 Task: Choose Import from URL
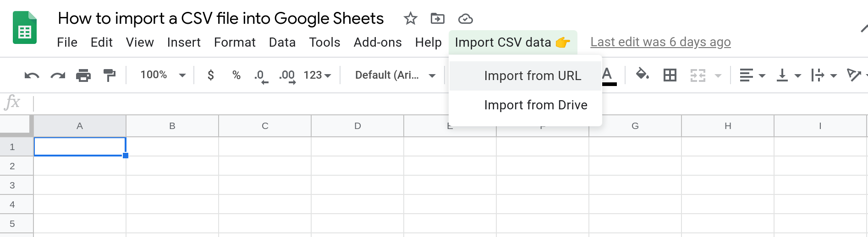tap(525, 76)
